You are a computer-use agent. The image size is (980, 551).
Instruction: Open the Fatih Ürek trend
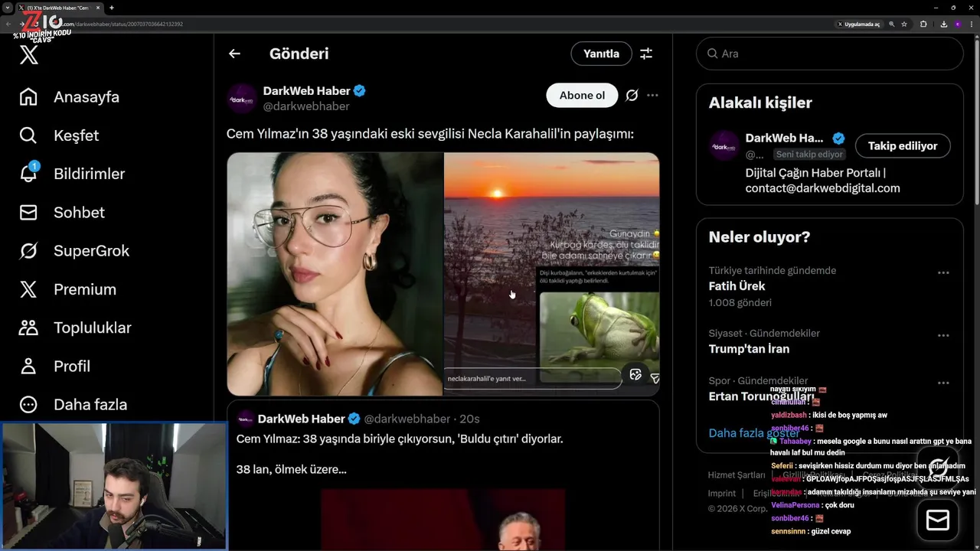pyautogui.click(x=737, y=286)
